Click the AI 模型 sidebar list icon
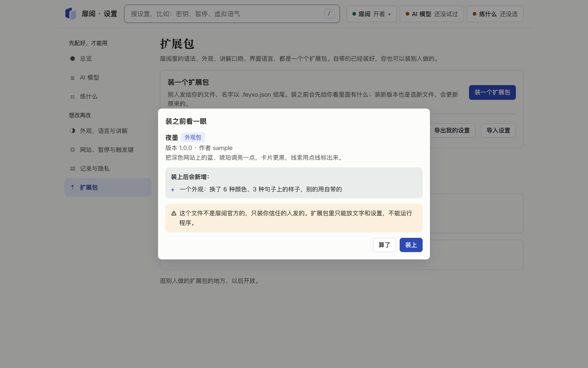The image size is (588, 368). 73,78
